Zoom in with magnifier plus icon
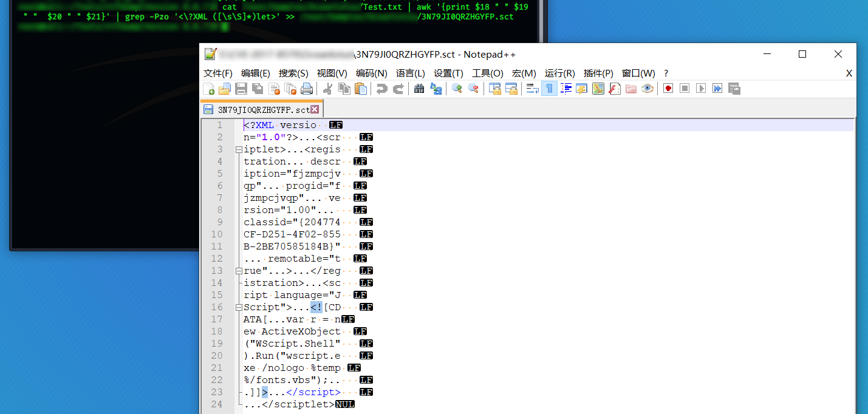 tap(457, 89)
